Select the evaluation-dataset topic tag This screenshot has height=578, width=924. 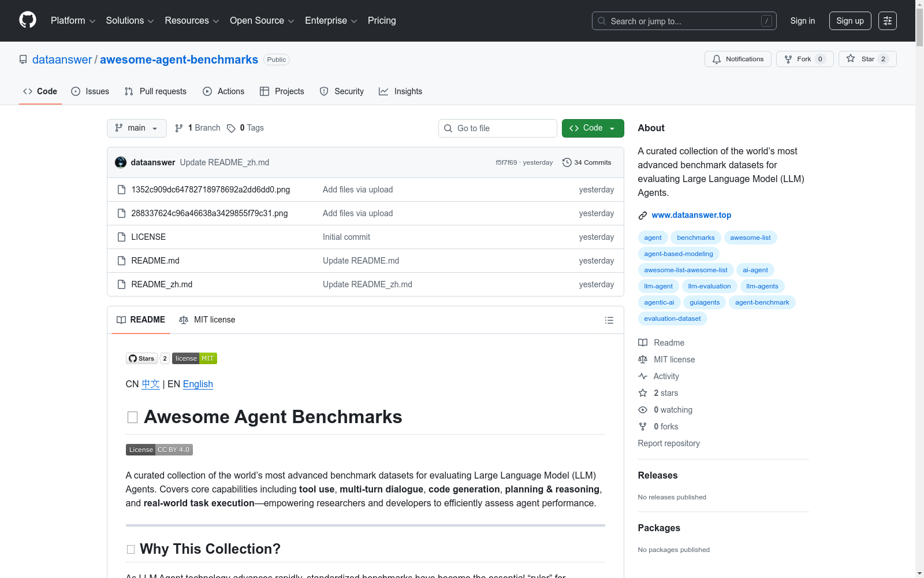point(672,318)
